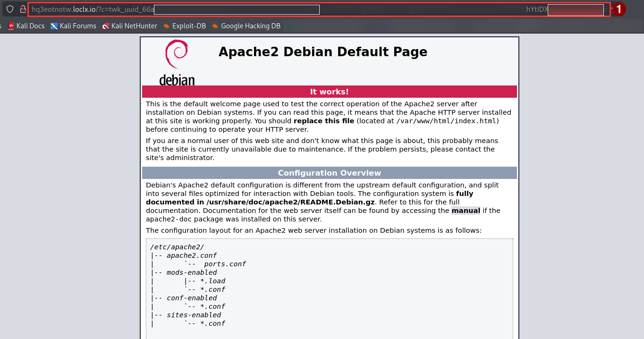Follow the highlighted manual link
Screen dimensions: 644x339
466,211
